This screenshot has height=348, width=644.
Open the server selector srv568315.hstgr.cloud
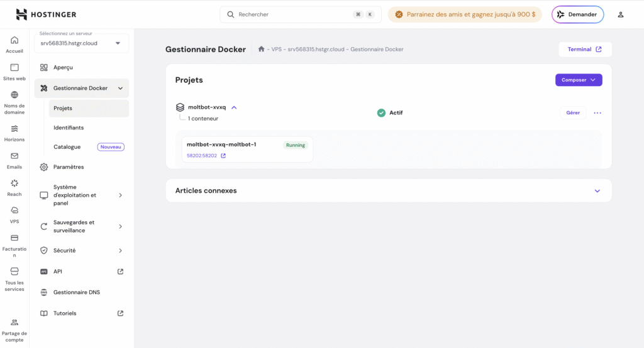coord(81,43)
